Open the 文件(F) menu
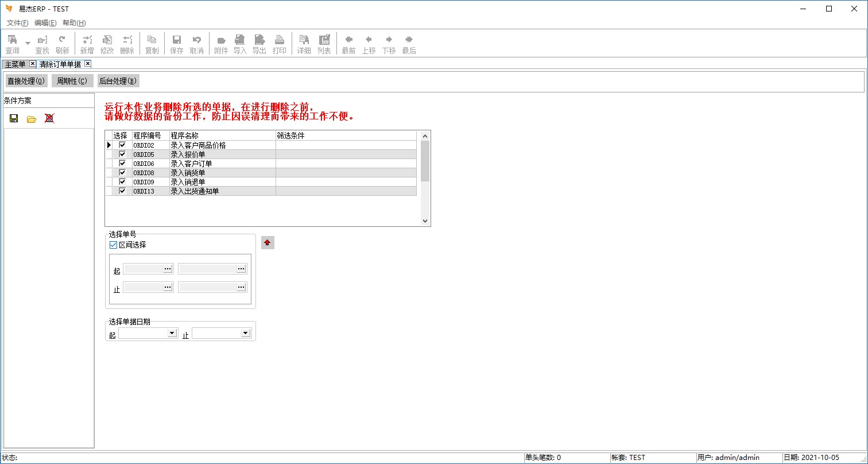The height and width of the screenshot is (464, 868). (17, 23)
